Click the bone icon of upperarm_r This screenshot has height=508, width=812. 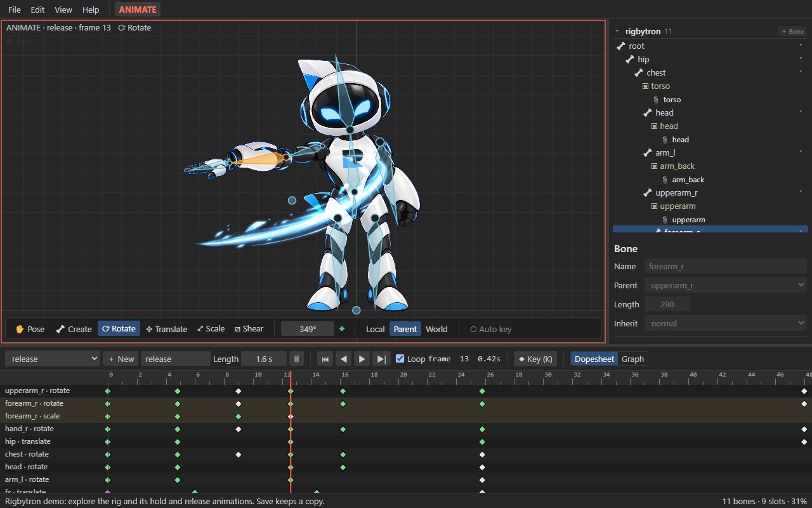[x=648, y=192]
